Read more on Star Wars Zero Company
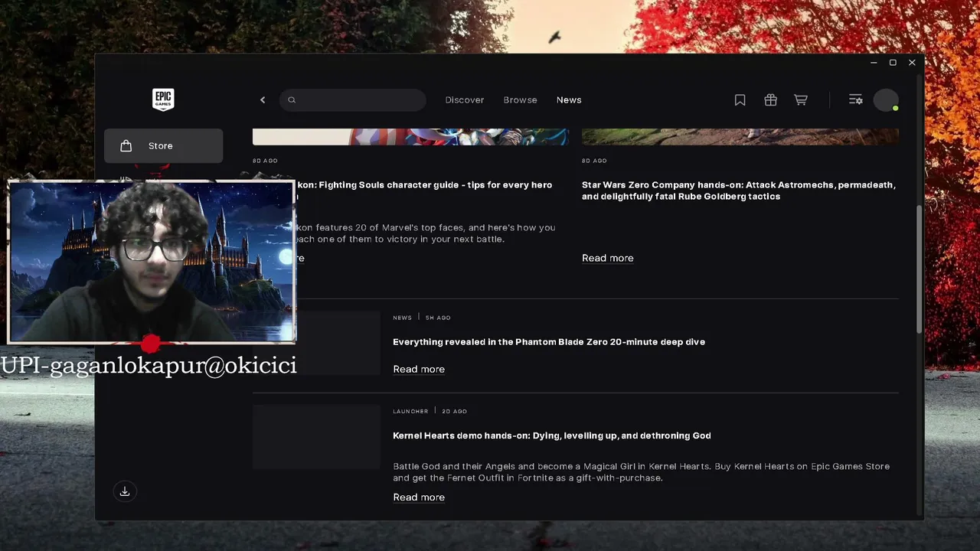This screenshot has width=980, height=551. (x=608, y=258)
